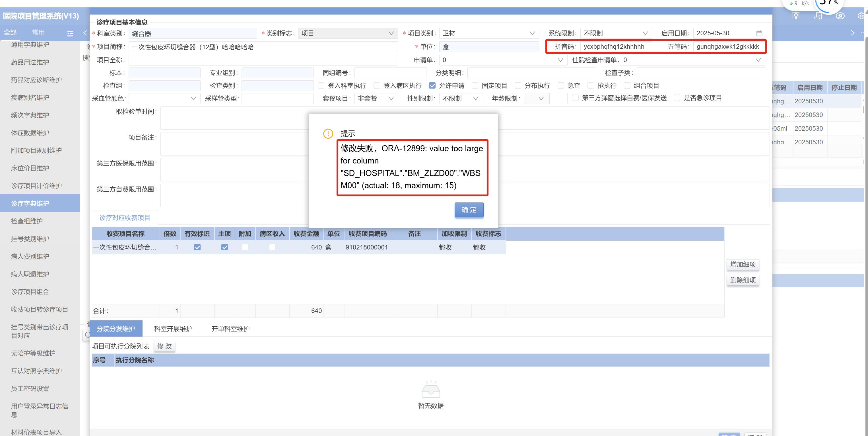868x436 pixels.
Task: Toggle 有效标识 checkbox in fee row
Action: point(197,247)
